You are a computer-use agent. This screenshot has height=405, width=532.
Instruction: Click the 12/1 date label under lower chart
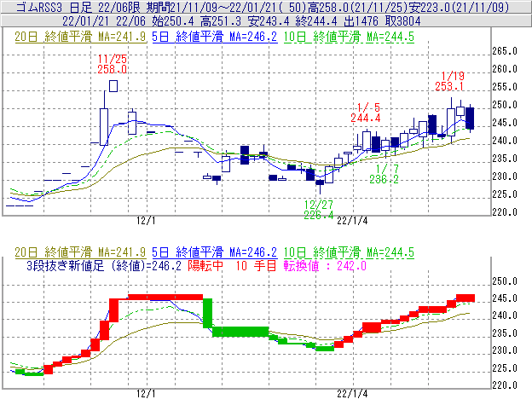point(146,394)
